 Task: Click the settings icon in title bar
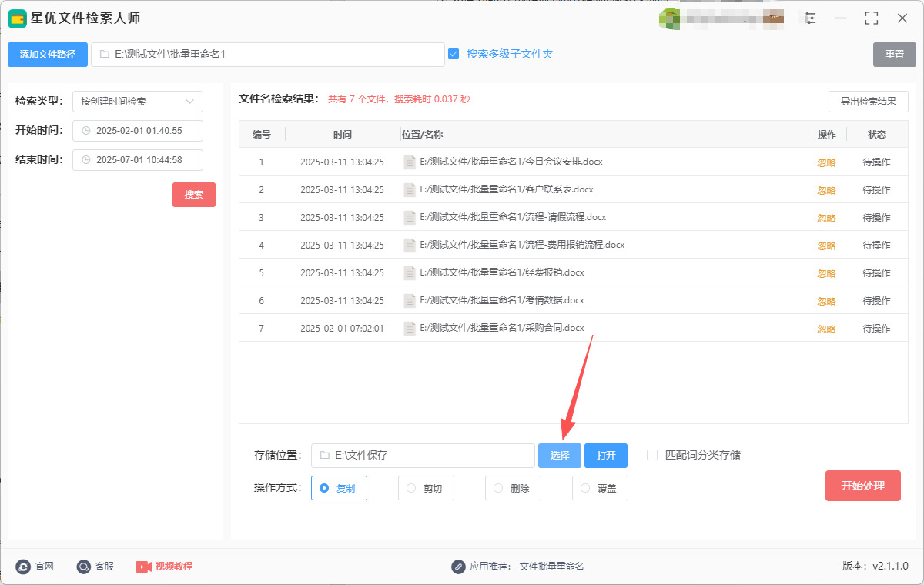tap(810, 18)
